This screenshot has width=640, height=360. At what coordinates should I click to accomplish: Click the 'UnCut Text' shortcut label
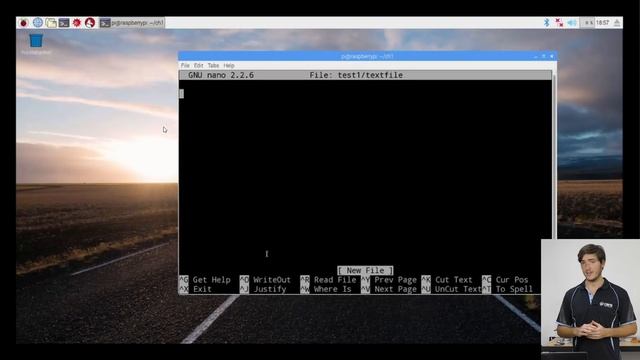click(458, 289)
